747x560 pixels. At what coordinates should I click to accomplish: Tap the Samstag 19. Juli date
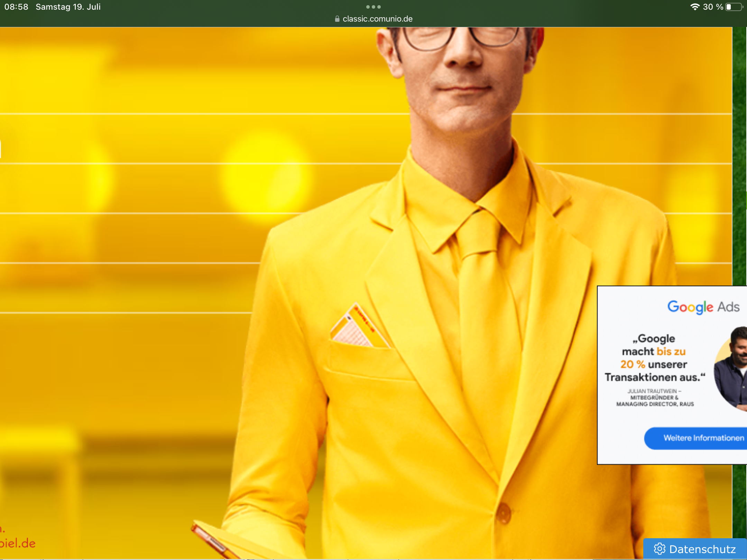(x=68, y=7)
